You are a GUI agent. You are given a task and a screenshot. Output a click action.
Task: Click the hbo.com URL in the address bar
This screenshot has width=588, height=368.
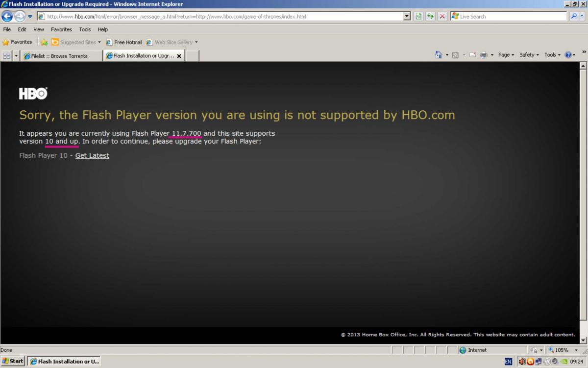pyautogui.click(x=177, y=16)
